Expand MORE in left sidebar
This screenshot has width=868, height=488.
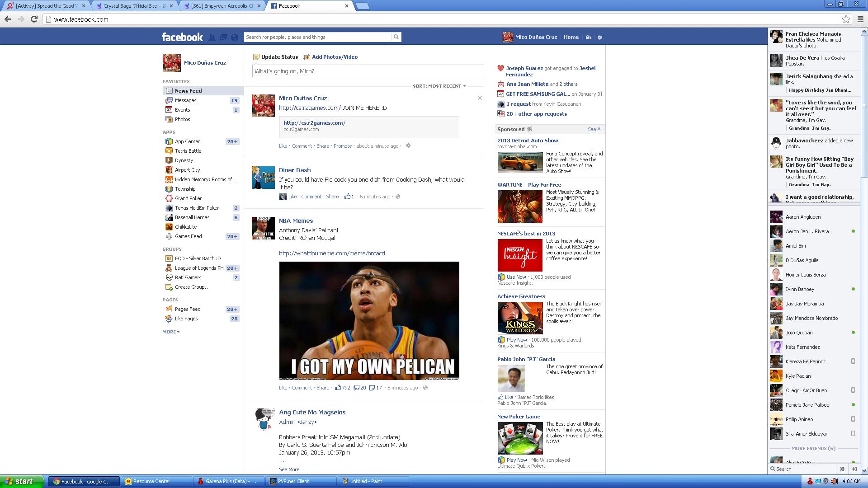tap(171, 332)
